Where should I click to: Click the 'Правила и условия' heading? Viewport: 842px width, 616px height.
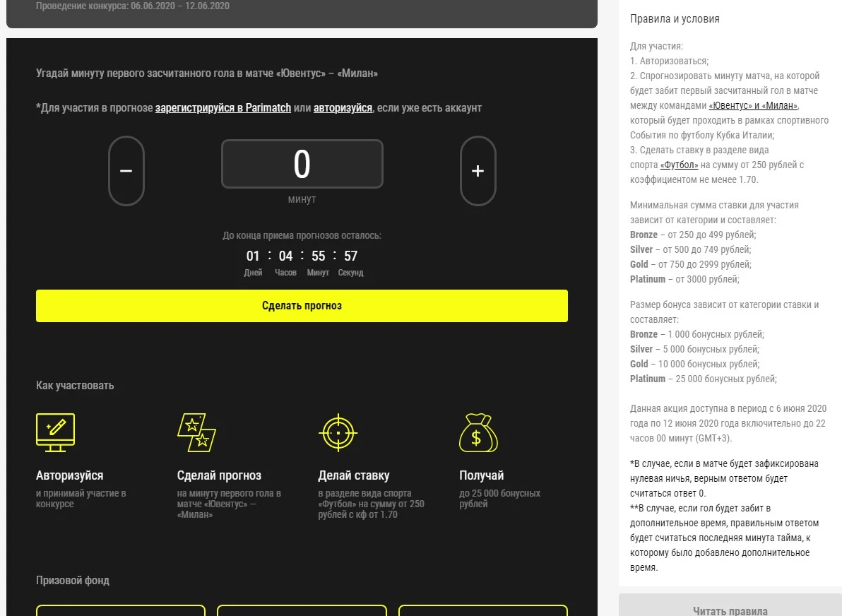pyautogui.click(x=675, y=19)
